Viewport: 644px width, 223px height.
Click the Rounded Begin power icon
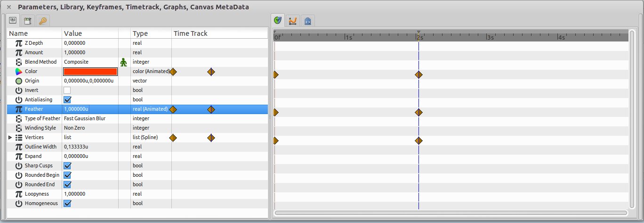(x=19, y=175)
